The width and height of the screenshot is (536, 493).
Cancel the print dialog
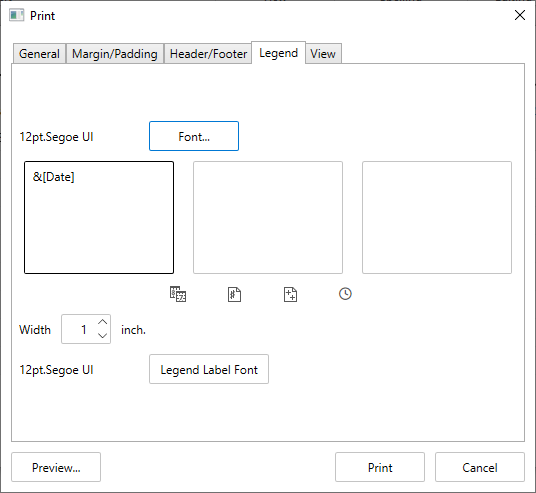pyautogui.click(x=480, y=467)
